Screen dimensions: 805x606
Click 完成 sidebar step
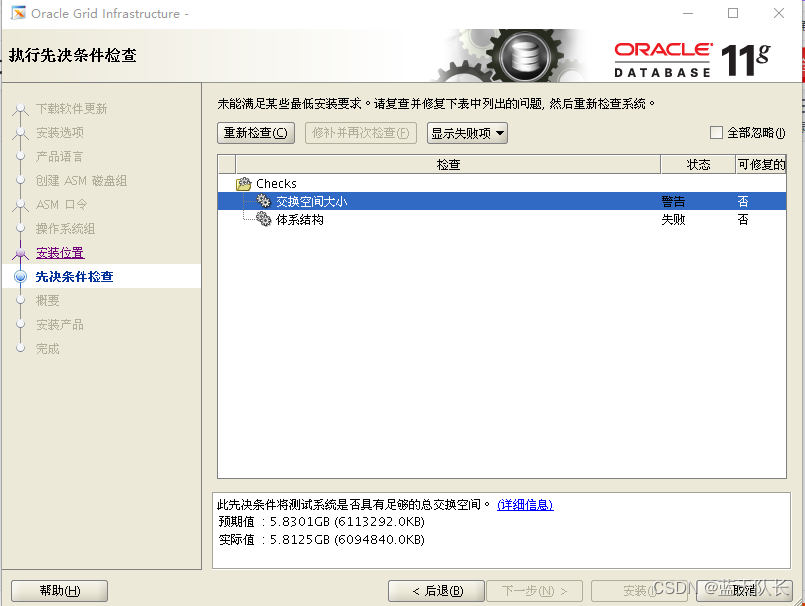pos(48,349)
